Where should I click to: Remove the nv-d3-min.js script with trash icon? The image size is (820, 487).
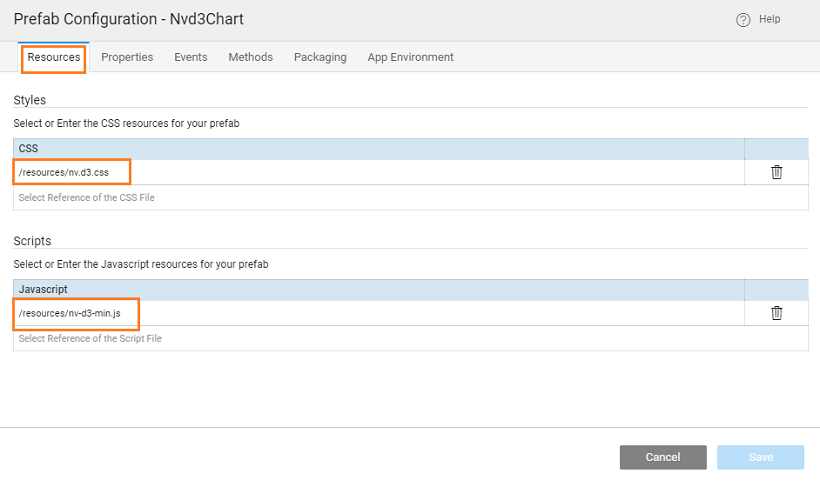(x=776, y=313)
